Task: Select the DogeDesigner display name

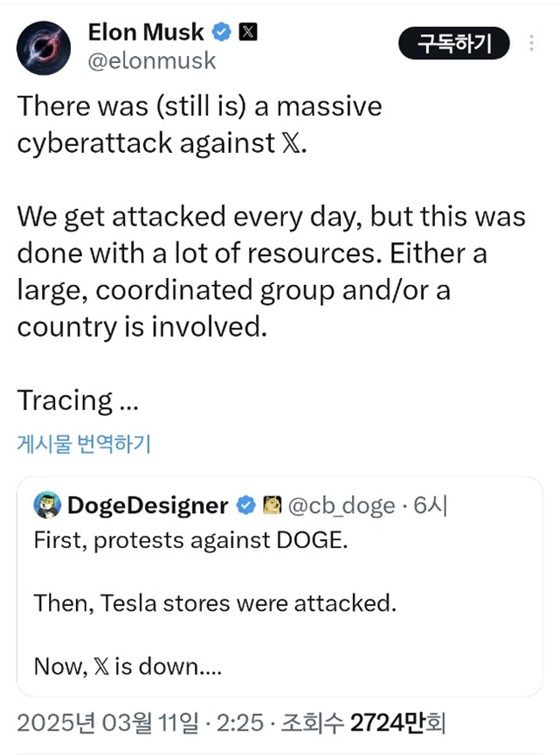Action: click(x=148, y=504)
